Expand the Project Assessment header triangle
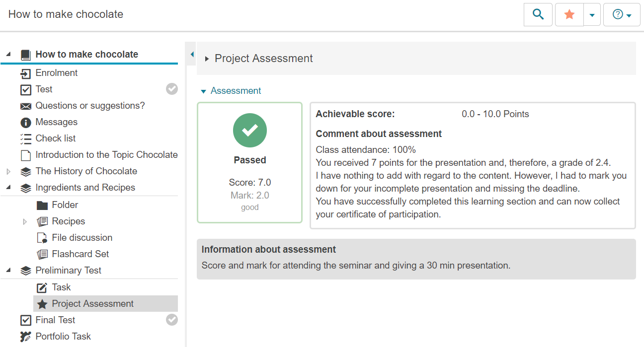 click(207, 59)
